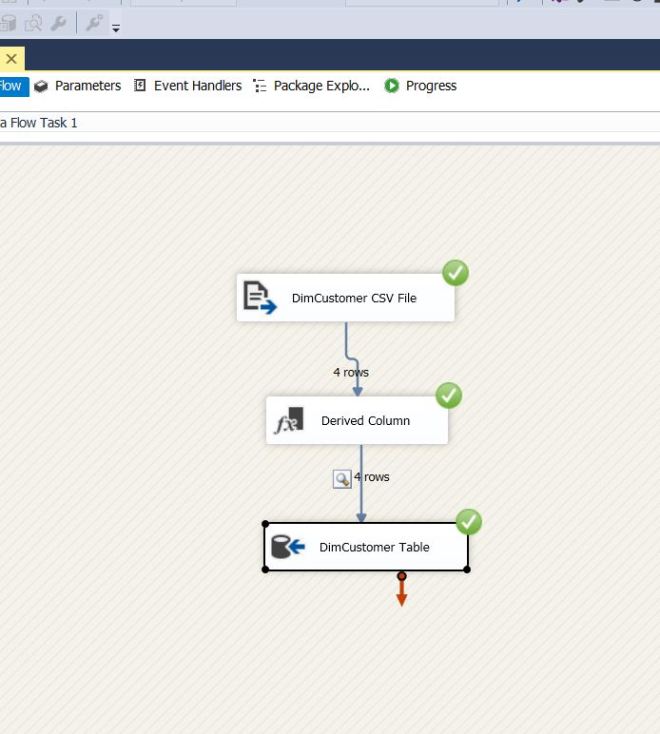Screen dimensions: 660x734
Task: Click the green checkmark on DimCustomer Table
Action: (x=468, y=522)
